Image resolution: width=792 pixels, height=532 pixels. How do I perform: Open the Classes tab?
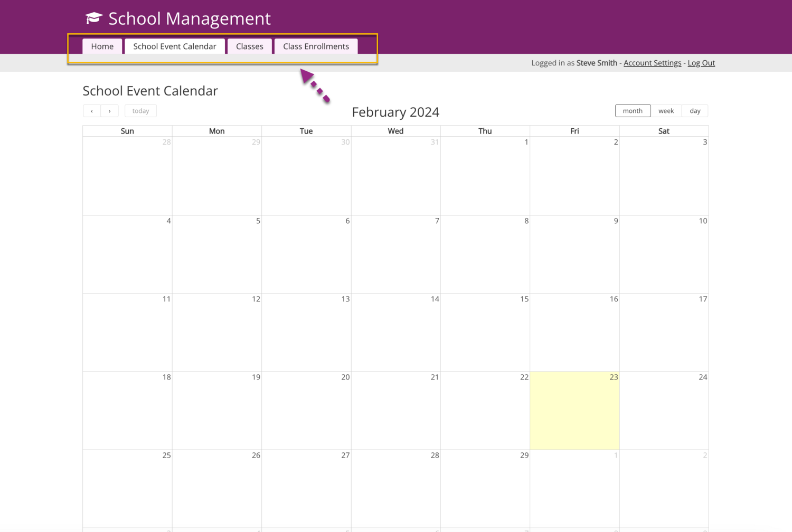249,46
